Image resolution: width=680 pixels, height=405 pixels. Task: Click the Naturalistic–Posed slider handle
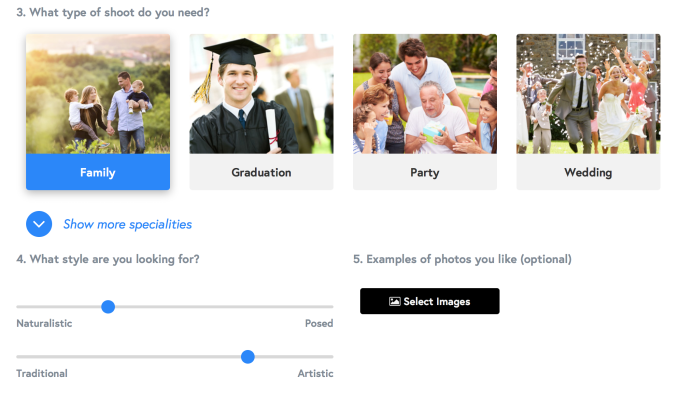point(108,306)
